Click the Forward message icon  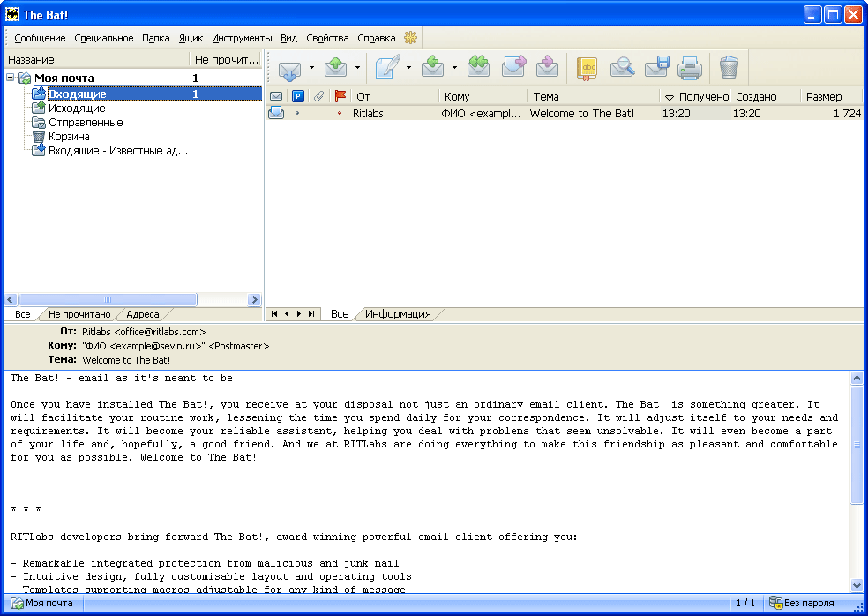513,66
